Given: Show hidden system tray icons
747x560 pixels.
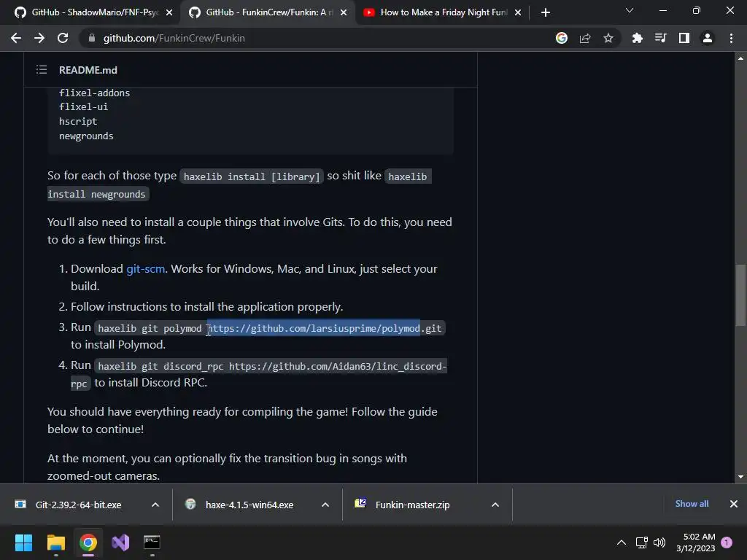Looking at the screenshot, I should coord(622,542).
